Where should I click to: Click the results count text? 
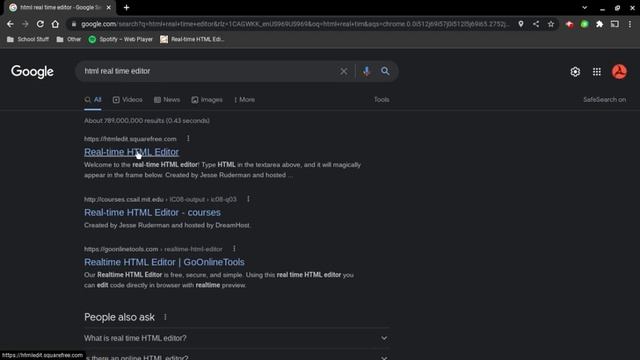[x=147, y=121]
